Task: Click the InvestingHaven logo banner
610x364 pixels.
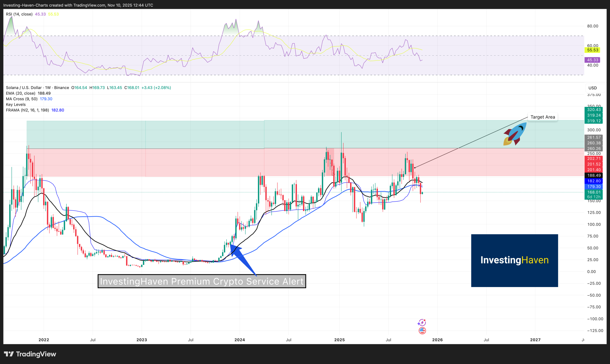Action: pyautogui.click(x=514, y=260)
